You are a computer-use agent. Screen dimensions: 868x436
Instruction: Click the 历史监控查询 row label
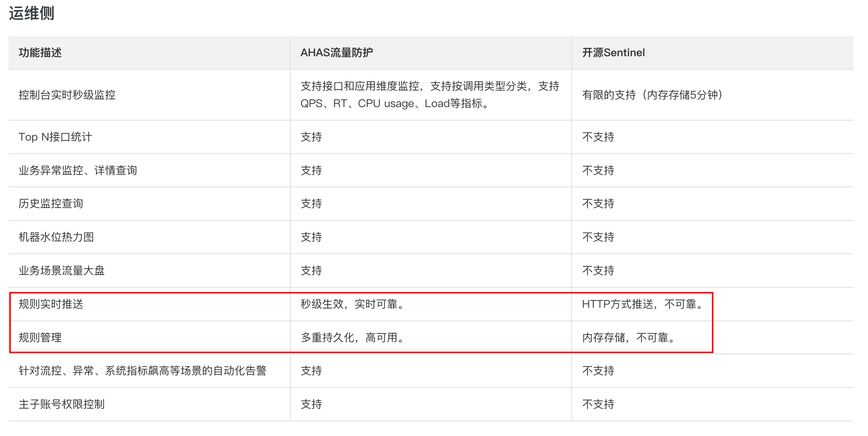(51, 203)
